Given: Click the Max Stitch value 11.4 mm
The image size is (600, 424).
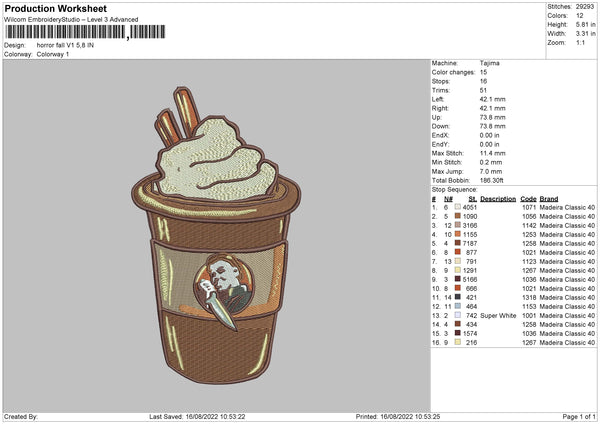Looking at the screenshot, I should (x=492, y=153).
